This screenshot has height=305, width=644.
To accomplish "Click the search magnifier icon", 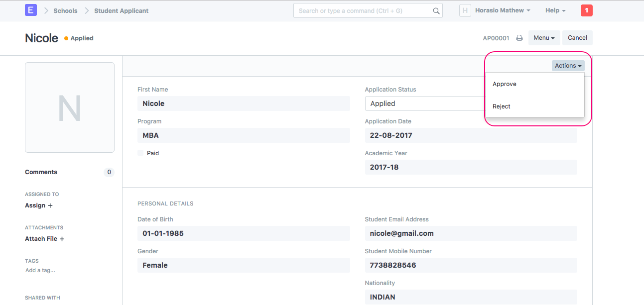I will coord(436,11).
